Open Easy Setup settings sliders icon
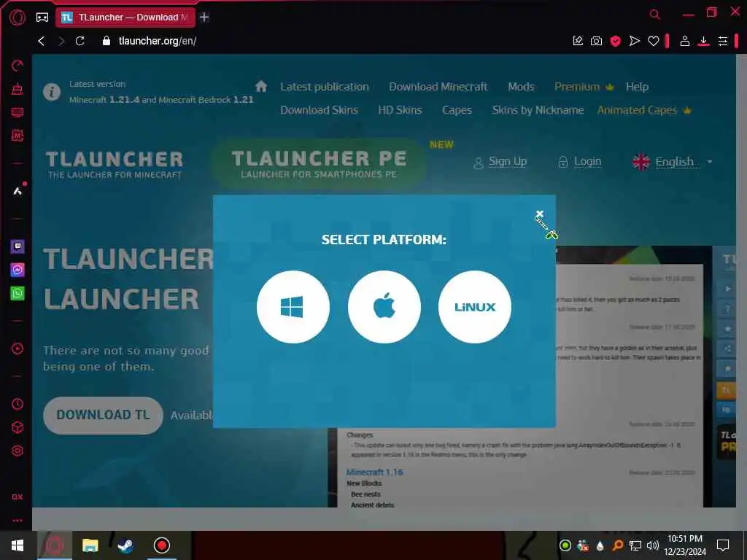747x560 pixels. (x=723, y=41)
